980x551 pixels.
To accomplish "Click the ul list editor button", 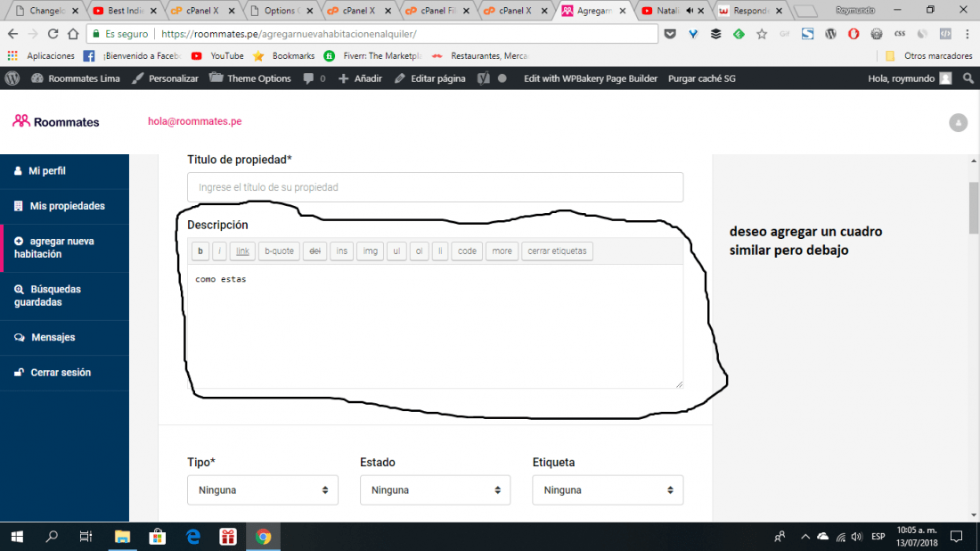I will [x=396, y=251].
